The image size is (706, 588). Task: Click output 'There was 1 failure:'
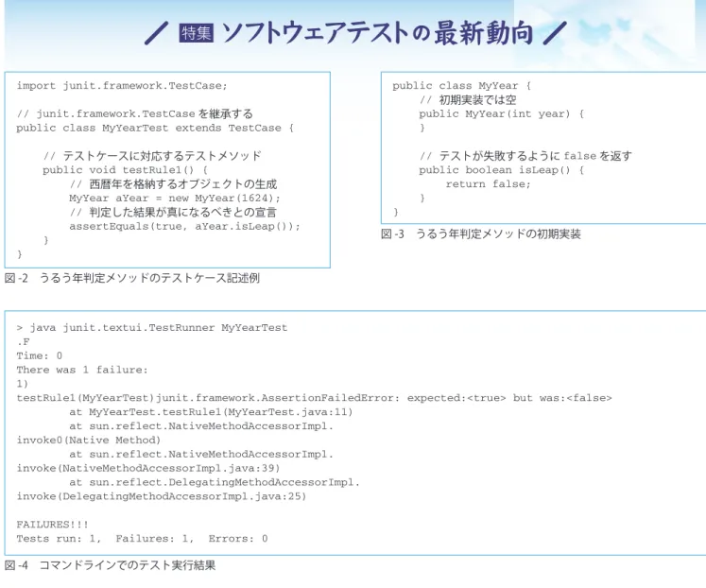[82, 370]
